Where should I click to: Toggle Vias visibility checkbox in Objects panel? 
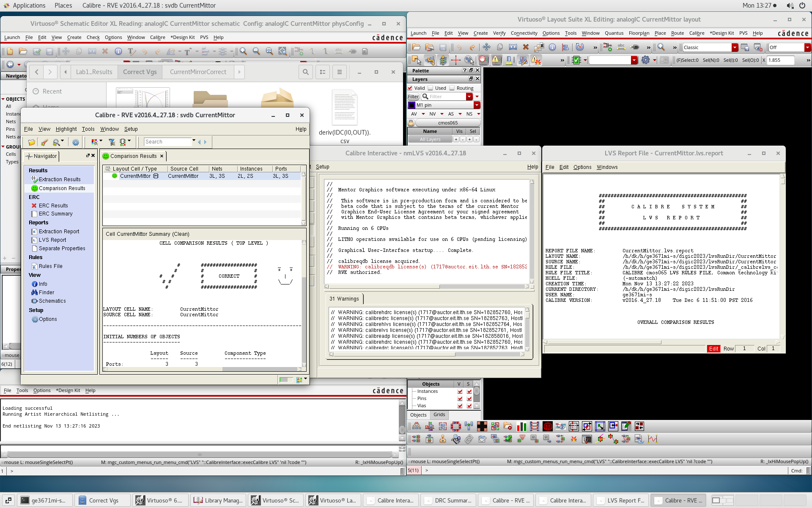460,406
